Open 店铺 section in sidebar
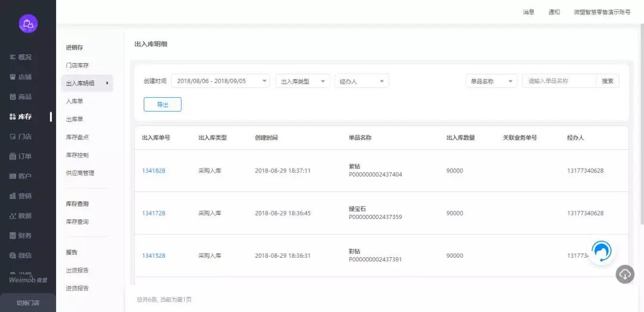This screenshot has width=644, height=312. coord(20,77)
